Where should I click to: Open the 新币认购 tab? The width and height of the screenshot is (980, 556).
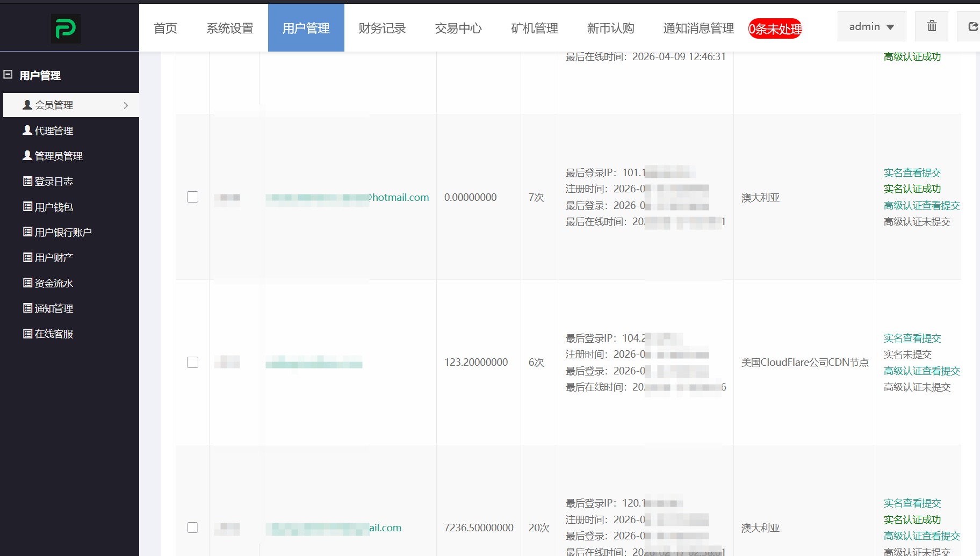611,28
